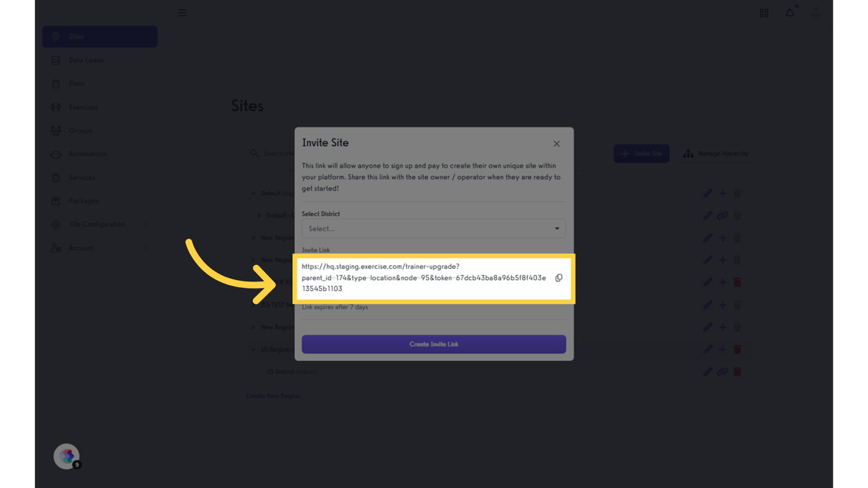
Task: Collapse the US Region tree item
Action: click(x=253, y=349)
